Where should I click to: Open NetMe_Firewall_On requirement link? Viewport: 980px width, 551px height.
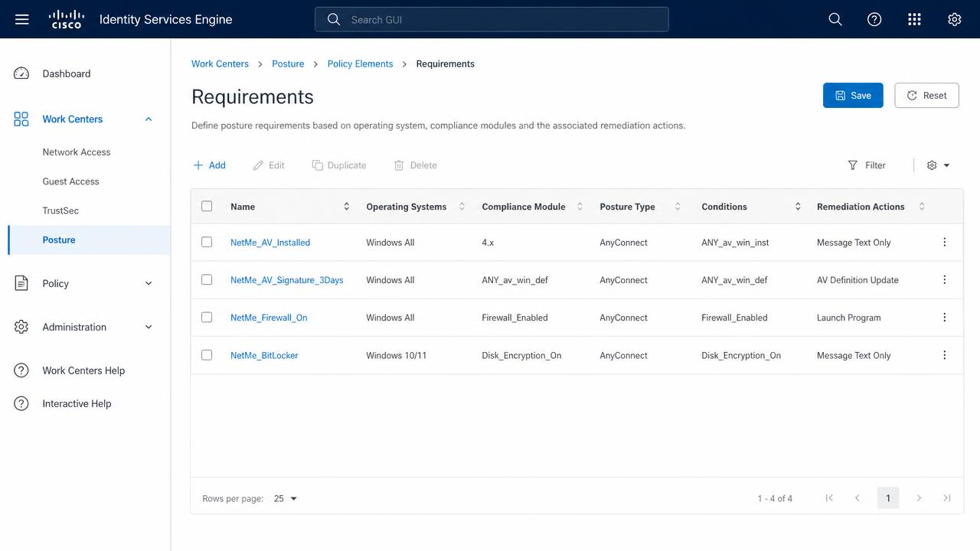[269, 318]
